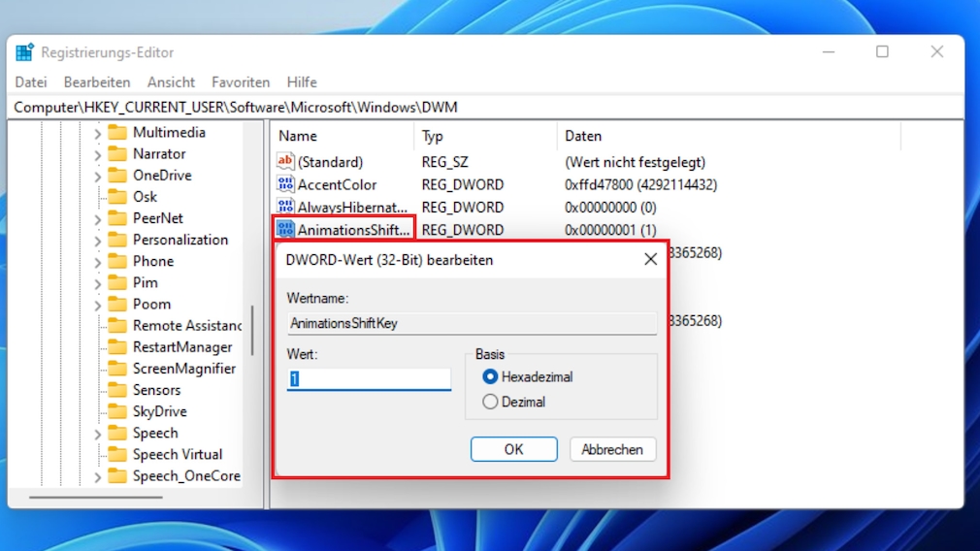This screenshot has width=980, height=551.
Task: Click the Registry Editor app icon in title bar
Action: 24,52
